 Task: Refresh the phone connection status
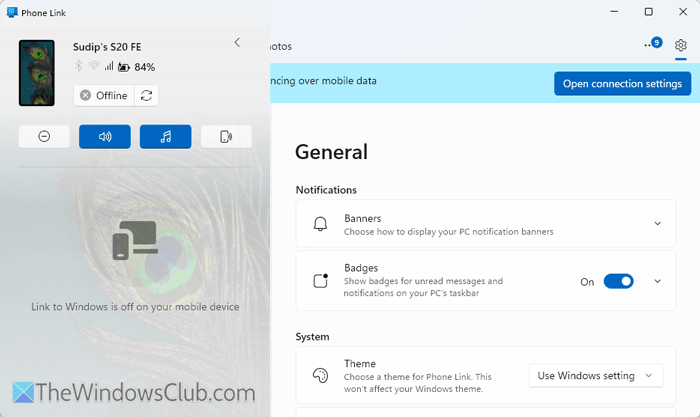pyautogui.click(x=146, y=96)
